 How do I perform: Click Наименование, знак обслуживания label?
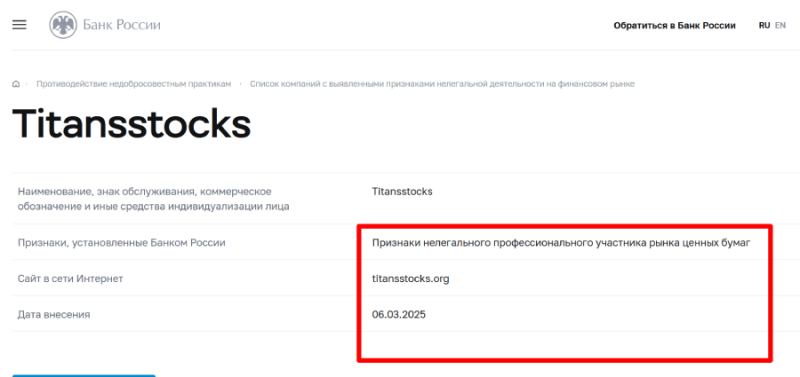tap(154, 199)
